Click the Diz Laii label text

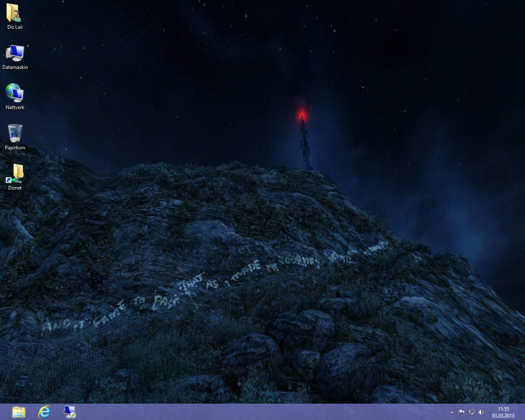click(15, 27)
